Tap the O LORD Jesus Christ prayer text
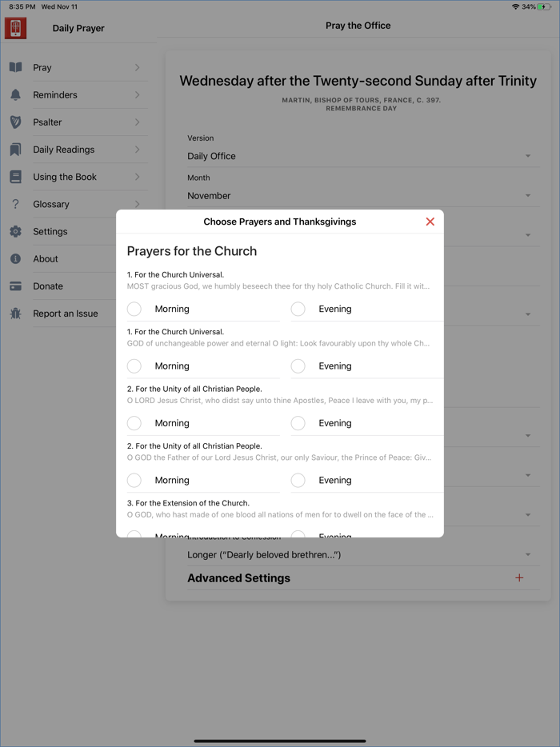 coord(280,401)
